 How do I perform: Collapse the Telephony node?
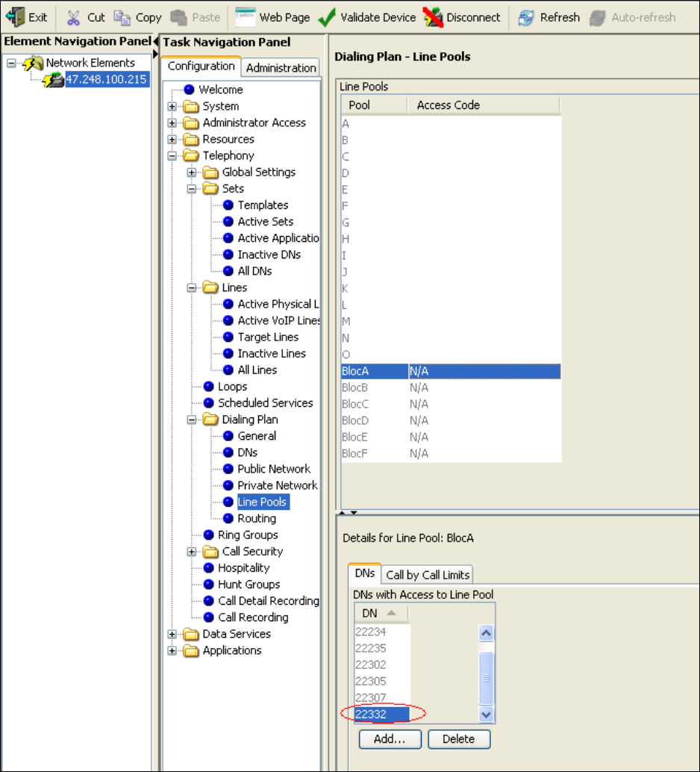[x=172, y=155]
